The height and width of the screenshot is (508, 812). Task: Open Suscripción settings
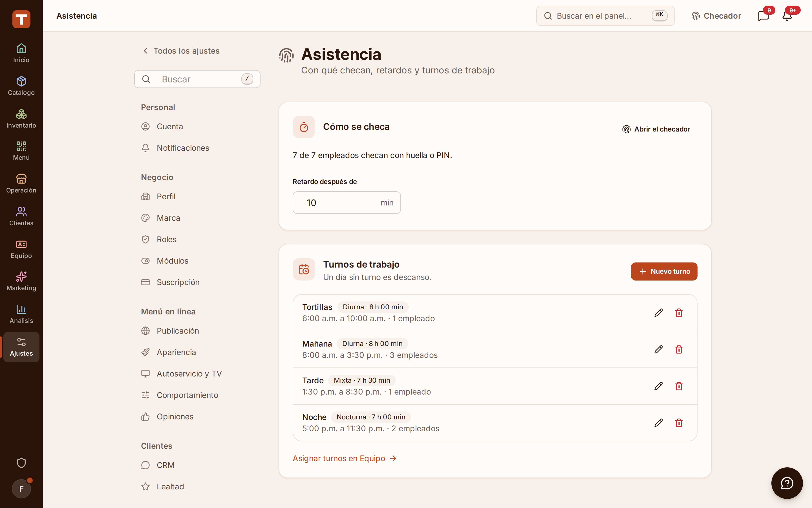[x=197, y=282]
